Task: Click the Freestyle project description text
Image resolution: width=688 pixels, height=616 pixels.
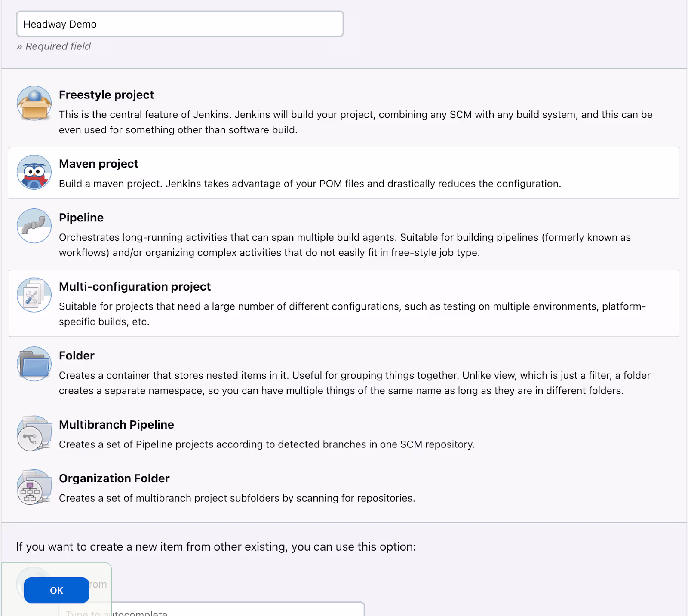Action: coord(356,122)
